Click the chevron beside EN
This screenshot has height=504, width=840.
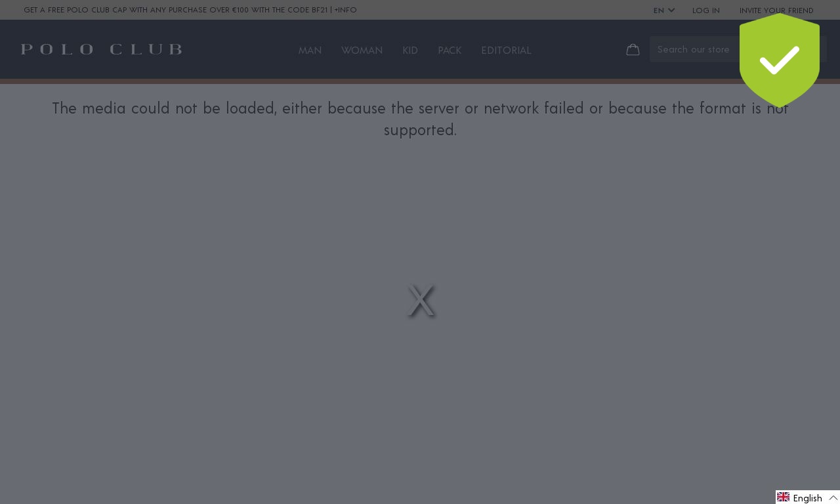point(671,10)
